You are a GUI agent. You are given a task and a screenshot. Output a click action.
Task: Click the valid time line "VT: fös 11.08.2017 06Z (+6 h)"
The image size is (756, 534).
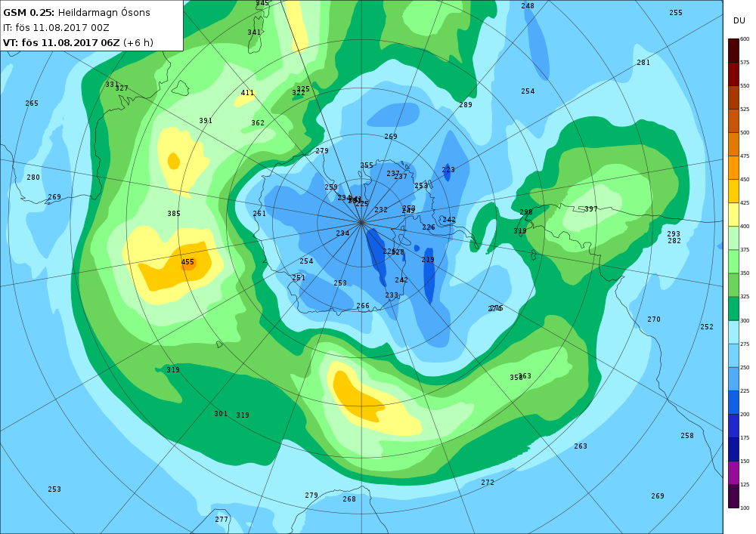78,42
